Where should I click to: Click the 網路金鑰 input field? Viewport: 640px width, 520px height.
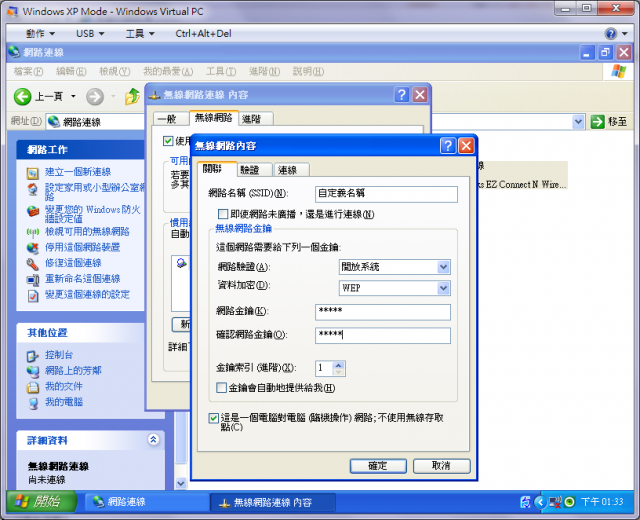tap(383, 312)
